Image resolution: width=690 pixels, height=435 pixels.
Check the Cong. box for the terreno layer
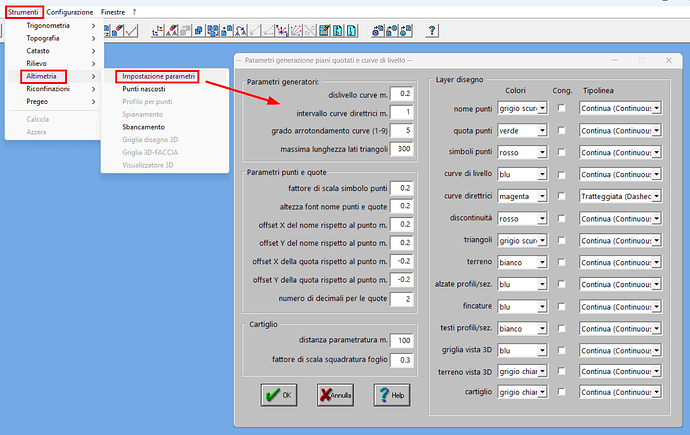[x=562, y=261]
